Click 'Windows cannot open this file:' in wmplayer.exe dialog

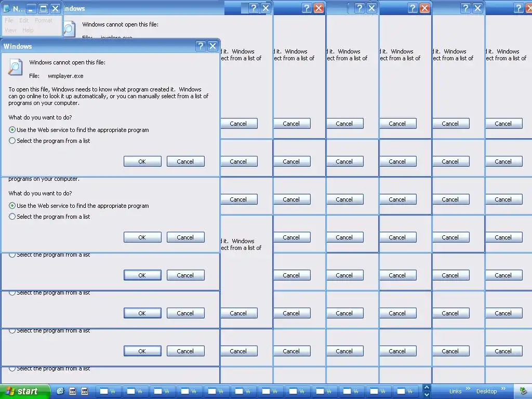(x=67, y=62)
